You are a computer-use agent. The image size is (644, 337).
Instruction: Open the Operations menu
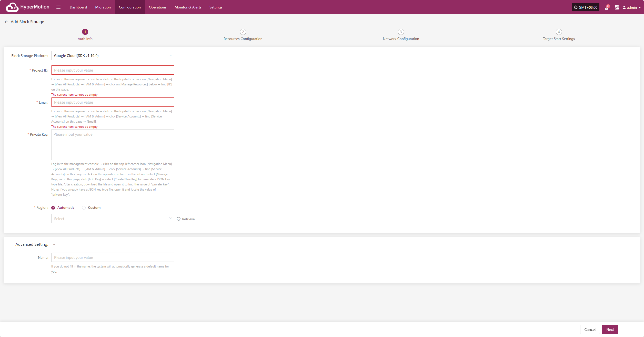pyautogui.click(x=158, y=7)
